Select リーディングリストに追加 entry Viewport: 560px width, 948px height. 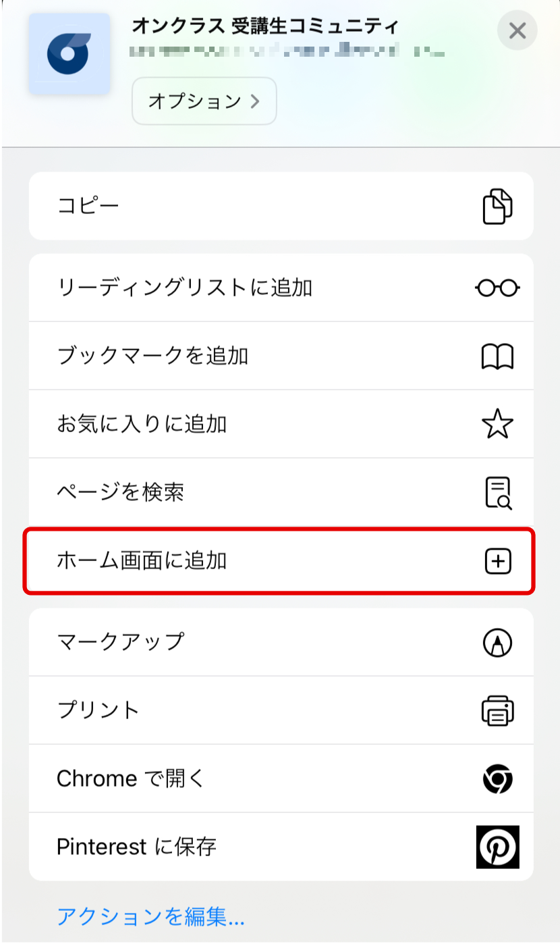pos(281,288)
